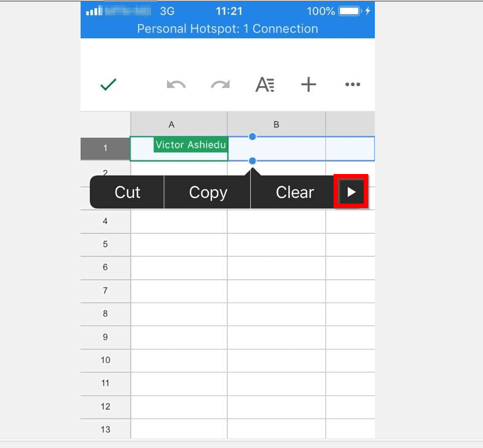Tap the green checkmark to confirm editing
Image resolution: width=483 pixels, height=448 pixels.
point(108,84)
